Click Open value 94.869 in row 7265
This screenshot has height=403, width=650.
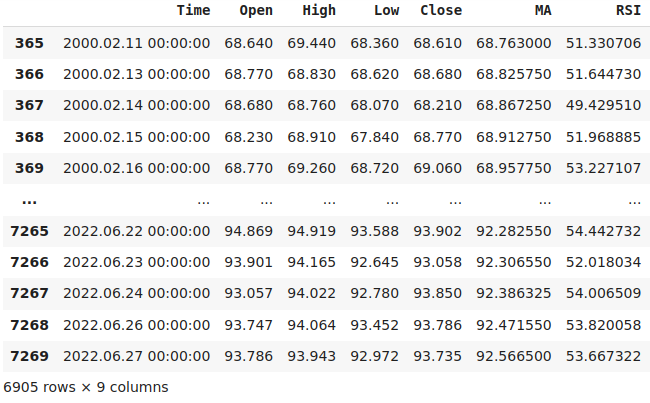tap(249, 231)
